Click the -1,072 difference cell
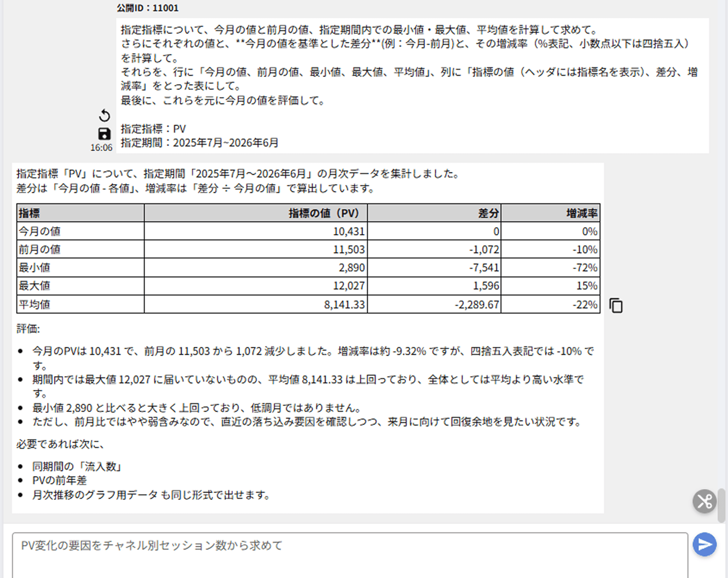The height and width of the screenshot is (578, 728). [434, 249]
